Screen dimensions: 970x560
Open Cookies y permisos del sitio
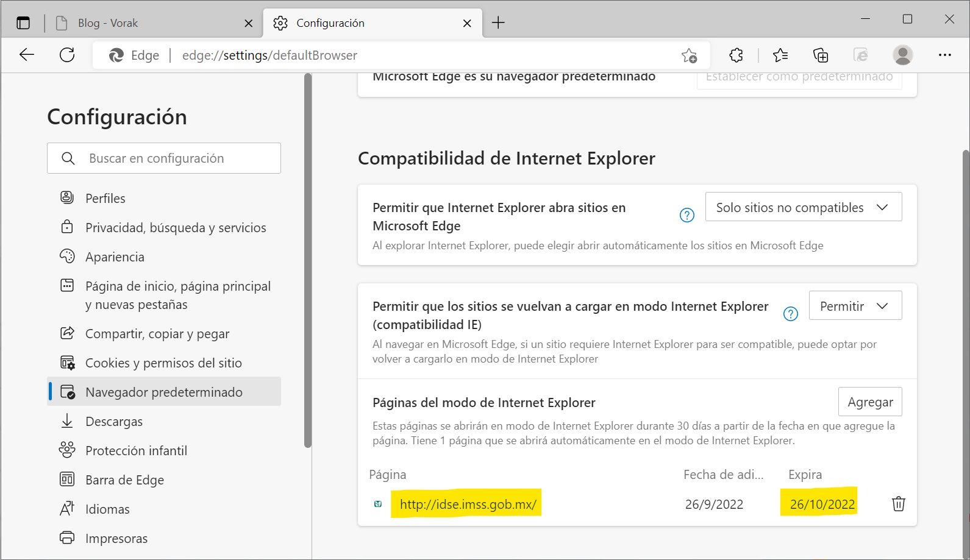[x=164, y=363]
